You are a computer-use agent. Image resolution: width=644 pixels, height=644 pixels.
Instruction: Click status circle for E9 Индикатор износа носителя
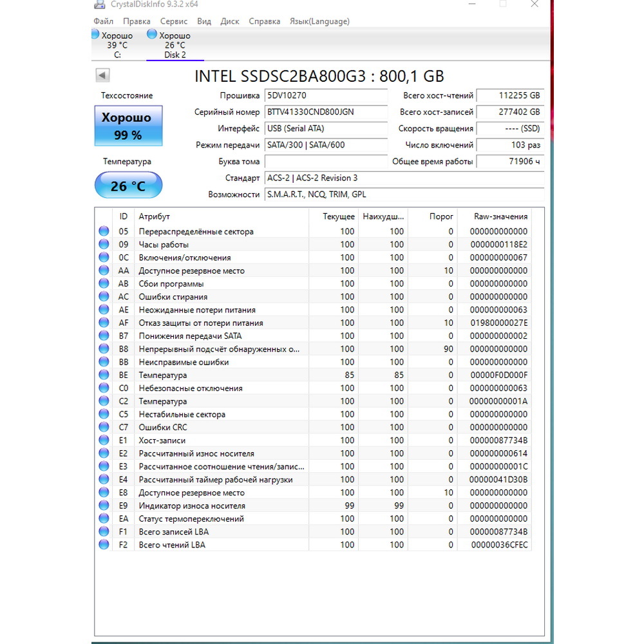[x=104, y=506]
